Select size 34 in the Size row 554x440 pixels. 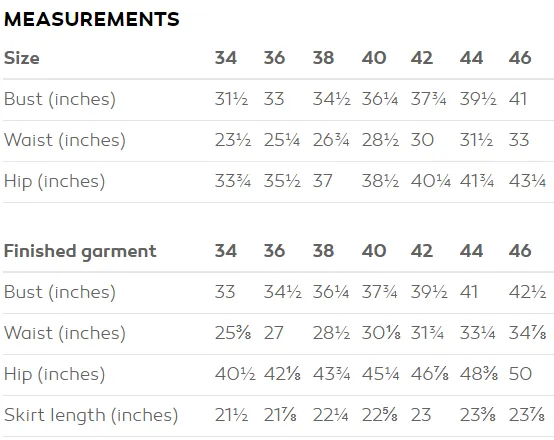pyautogui.click(x=226, y=58)
